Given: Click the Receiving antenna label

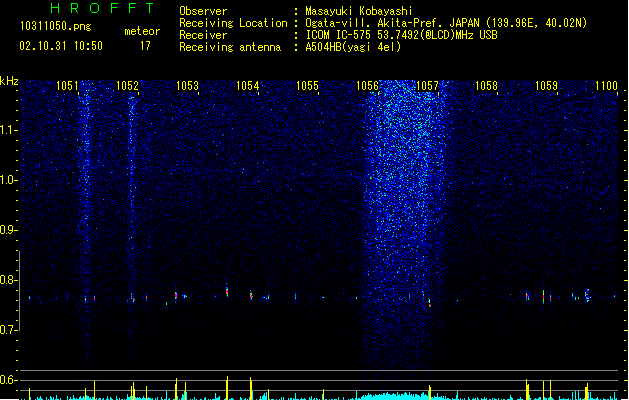Looking at the screenshot, I should coord(230,47).
